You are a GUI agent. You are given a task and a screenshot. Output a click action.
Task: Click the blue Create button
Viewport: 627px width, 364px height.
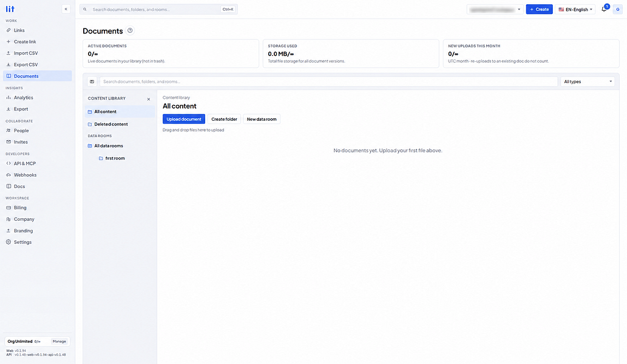tap(539, 9)
